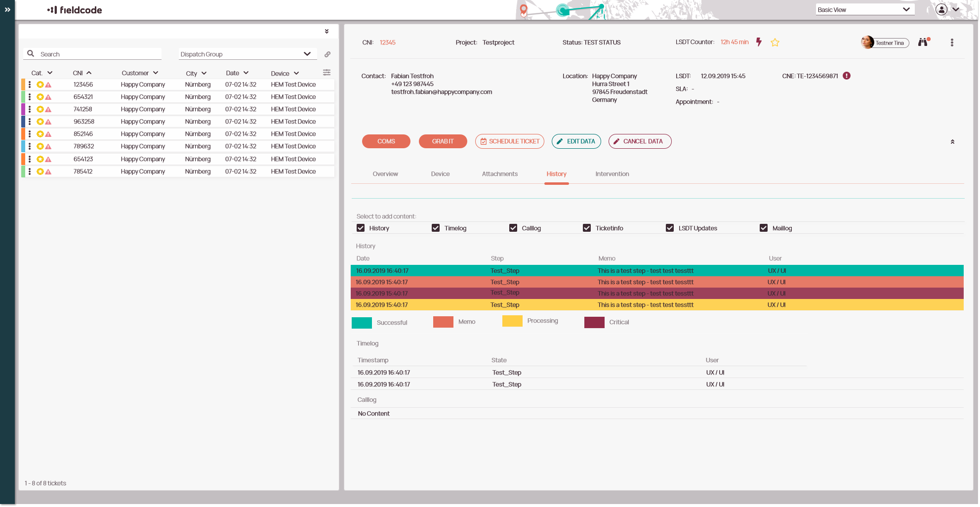The width and height of the screenshot is (980, 507).
Task: Mark ticket as favorite using the star icon
Action: 775,42
